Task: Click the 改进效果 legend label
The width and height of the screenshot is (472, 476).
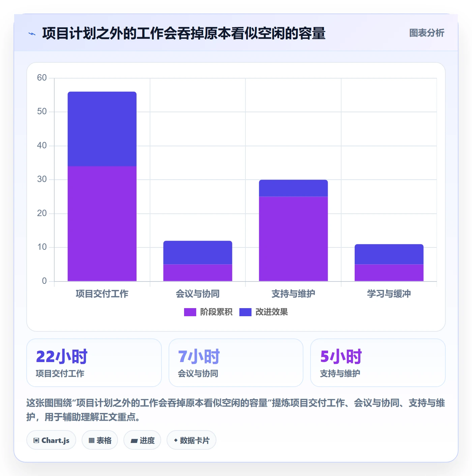Action: [x=271, y=312]
